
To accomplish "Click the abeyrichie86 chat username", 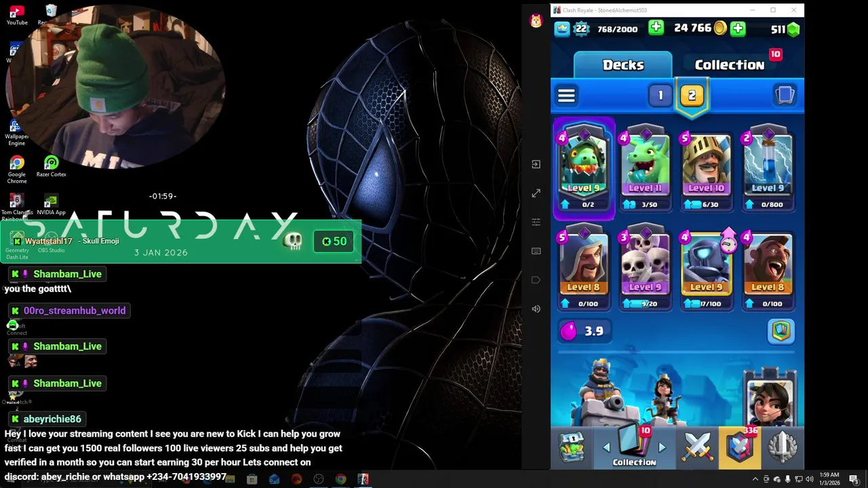I will click(x=52, y=419).
